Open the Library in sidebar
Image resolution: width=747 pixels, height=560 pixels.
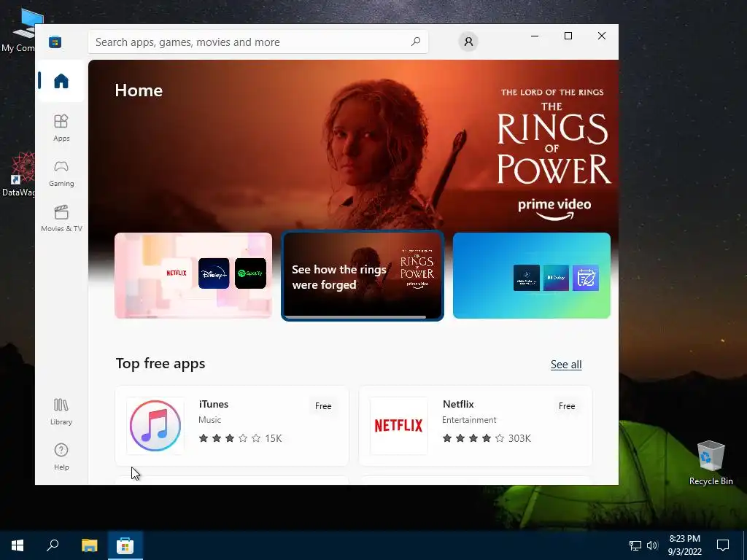[61, 412]
